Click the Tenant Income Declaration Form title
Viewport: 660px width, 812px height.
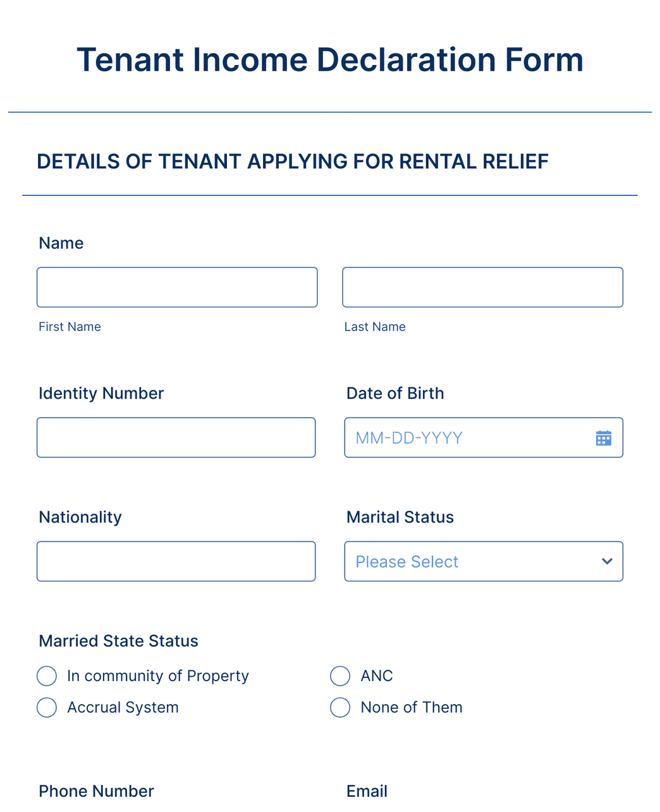click(x=330, y=59)
